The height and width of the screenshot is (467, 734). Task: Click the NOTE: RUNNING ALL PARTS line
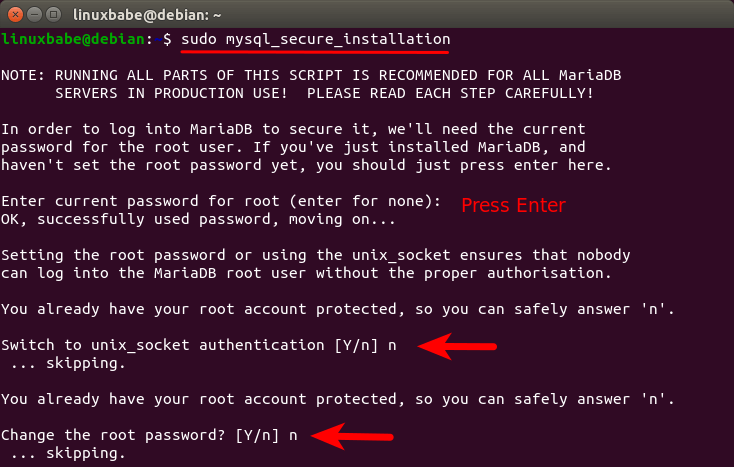[x=302, y=74]
